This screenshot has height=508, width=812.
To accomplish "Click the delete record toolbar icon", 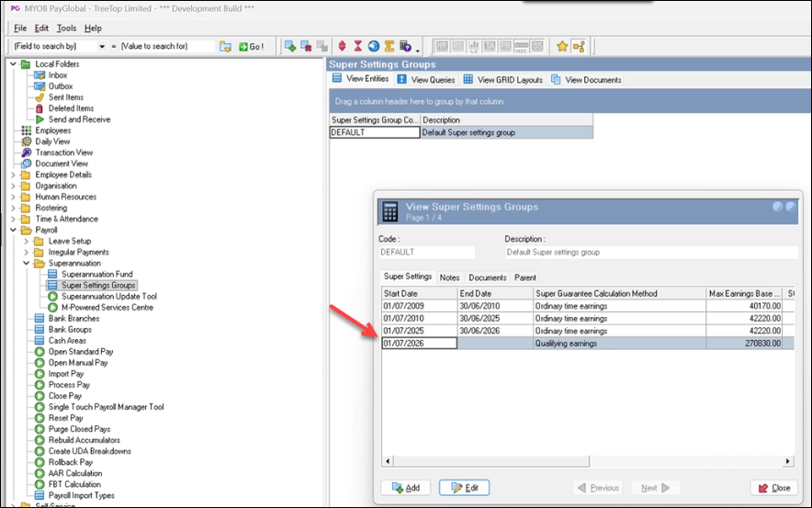I will click(x=306, y=46).
